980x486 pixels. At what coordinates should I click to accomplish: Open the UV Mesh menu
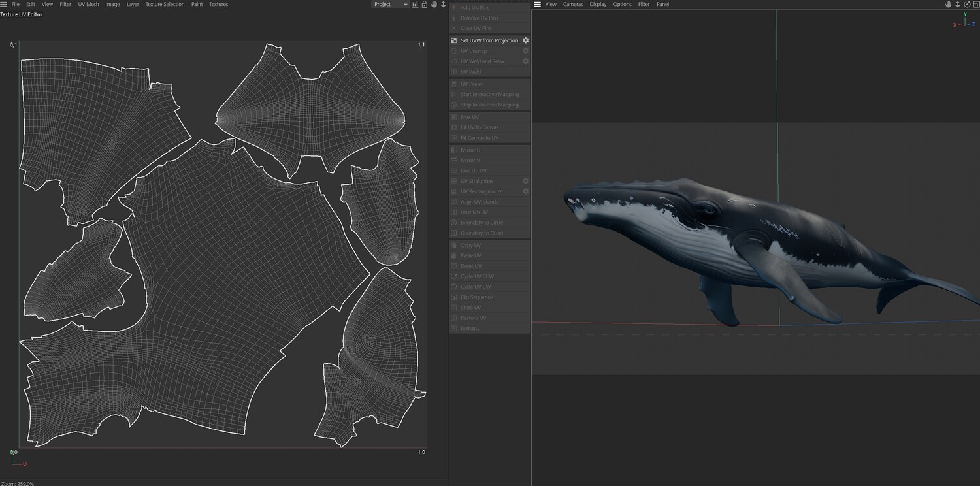click(88, 5)
